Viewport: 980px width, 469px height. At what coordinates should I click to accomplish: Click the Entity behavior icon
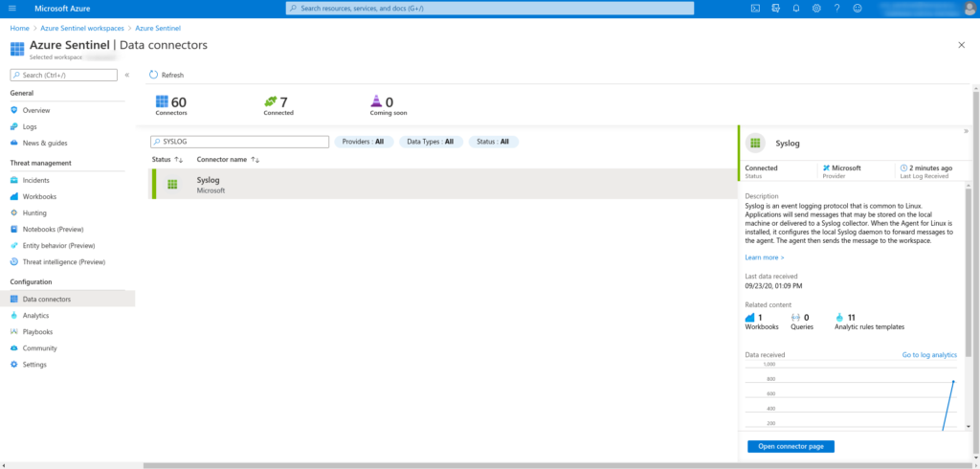pyautogui.click(x=14, y=245)
